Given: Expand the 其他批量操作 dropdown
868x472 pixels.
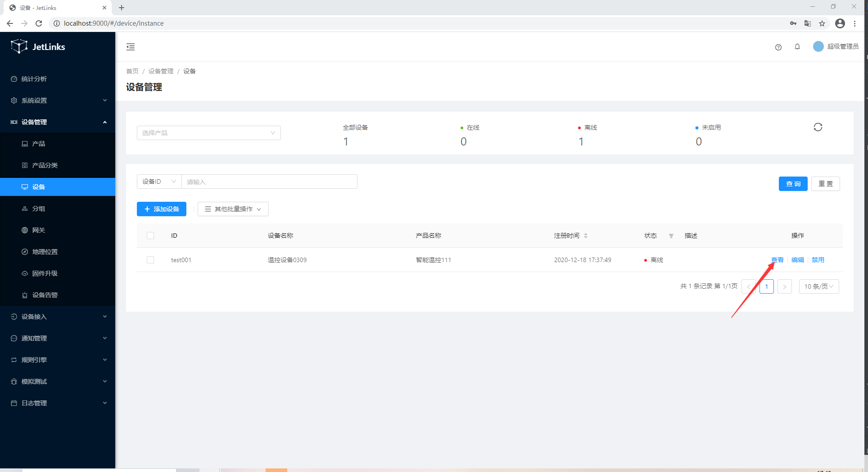Looking at the screenshot, I should coord(233,209).
